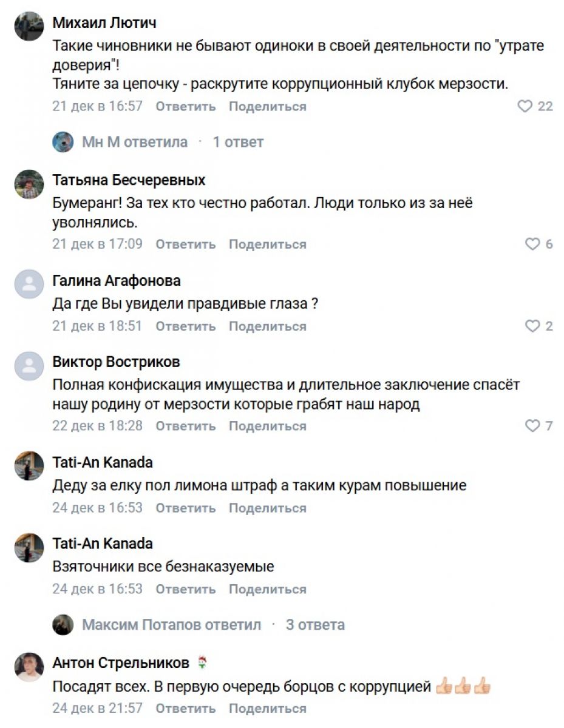This screenshot has height=728, width=564.
Task: Open Михаил Лютич's profile avatar
Action: (x=29, y=27)
